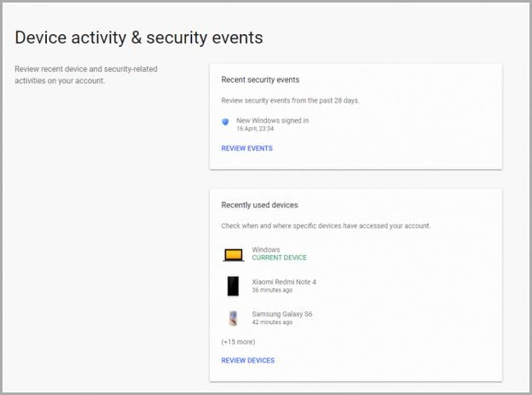Screen dimensions: 532x395
Task: Open REVIEW EVENTS link
Action: 247,148
